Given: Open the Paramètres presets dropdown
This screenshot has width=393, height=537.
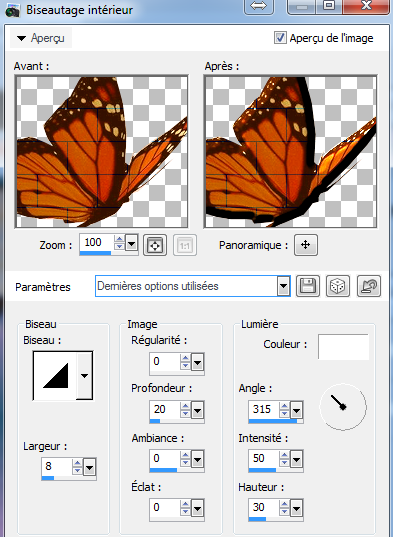Looking at the screenshot, I should [x=283, y=286].
